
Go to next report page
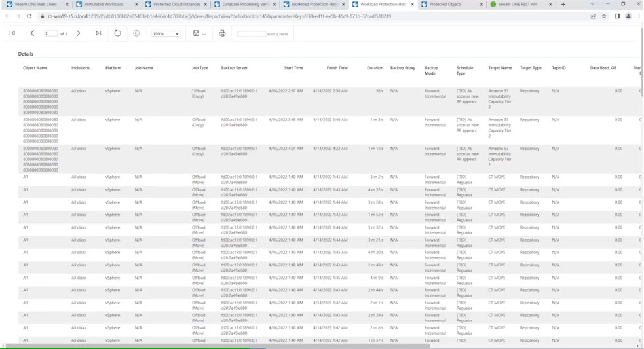(79, 33)
